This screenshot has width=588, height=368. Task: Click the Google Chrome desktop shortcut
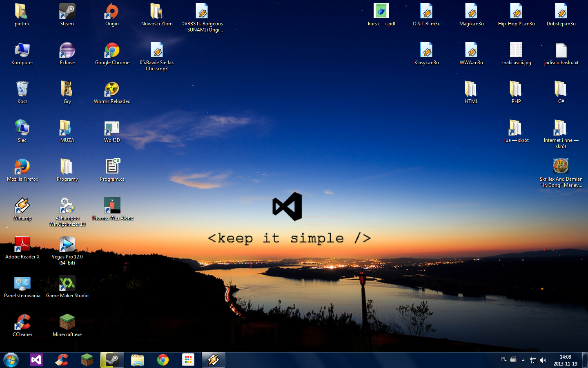112,51
